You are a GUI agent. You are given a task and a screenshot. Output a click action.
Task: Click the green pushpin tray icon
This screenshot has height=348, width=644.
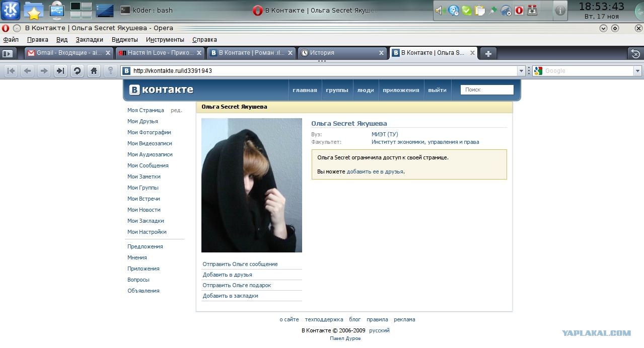pos(493,11)
